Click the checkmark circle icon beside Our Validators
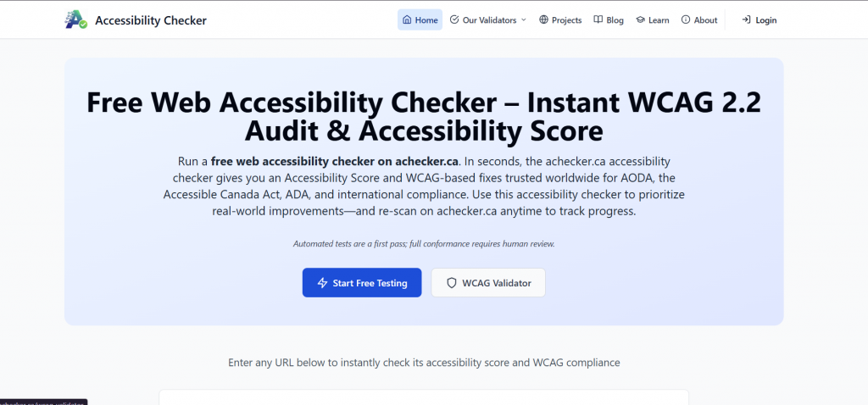This screenshot has width=868, height=405. 454,19
